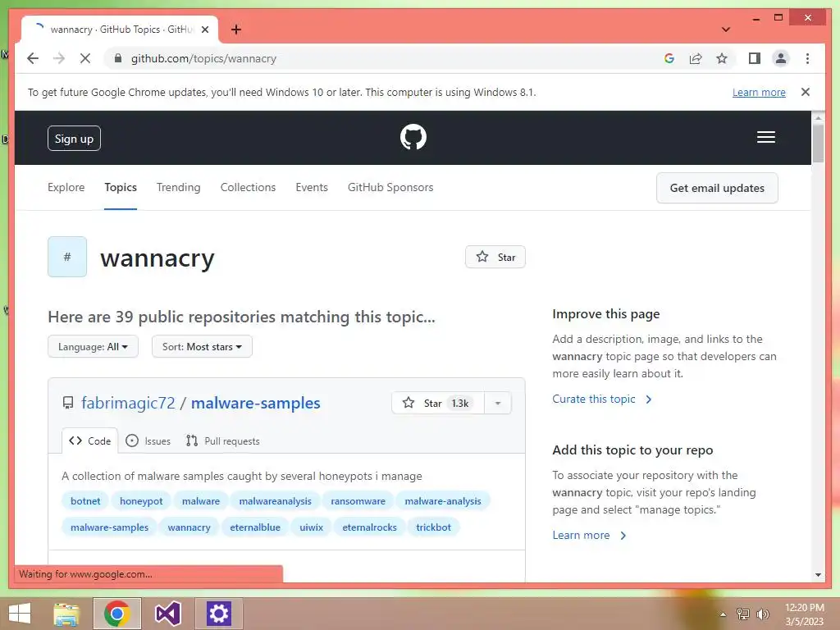Toggle the Chrome side panel icon

pos(755,58)
